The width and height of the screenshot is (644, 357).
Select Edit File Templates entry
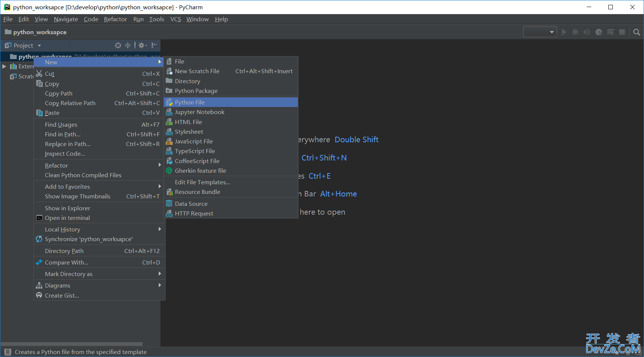click(x=231, y=182)
